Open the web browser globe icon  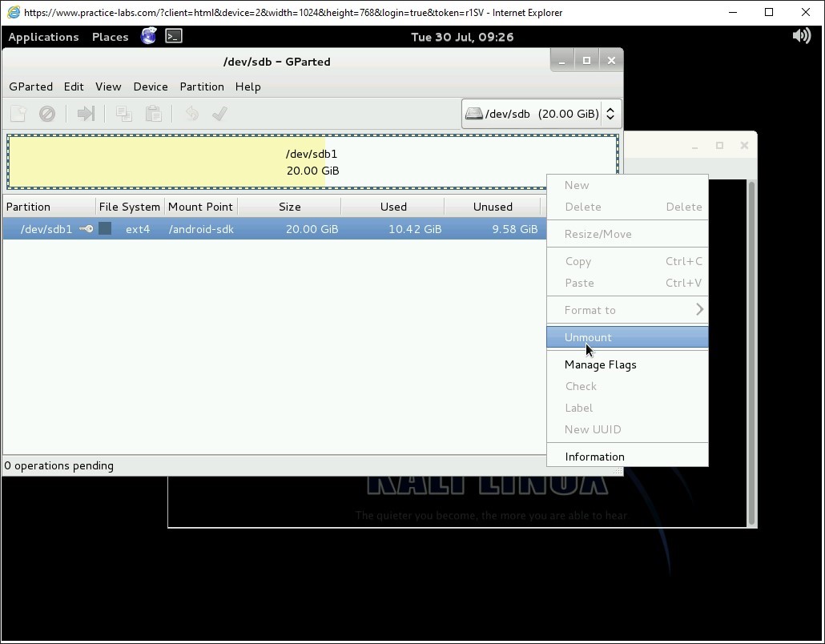click(x=148, y=36)
